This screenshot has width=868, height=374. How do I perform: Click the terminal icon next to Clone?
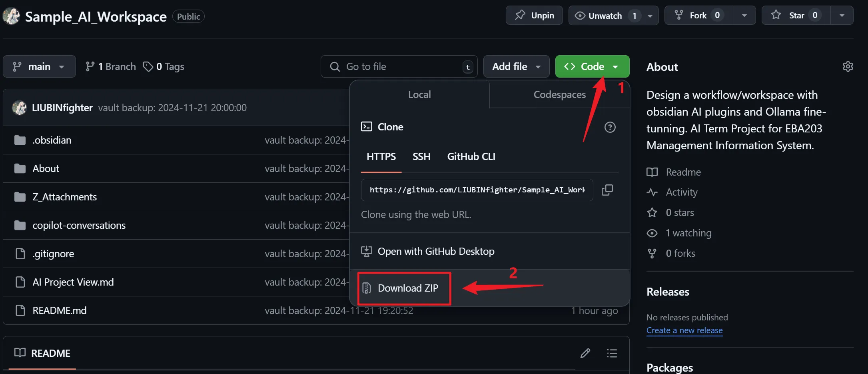coord(366,127)
